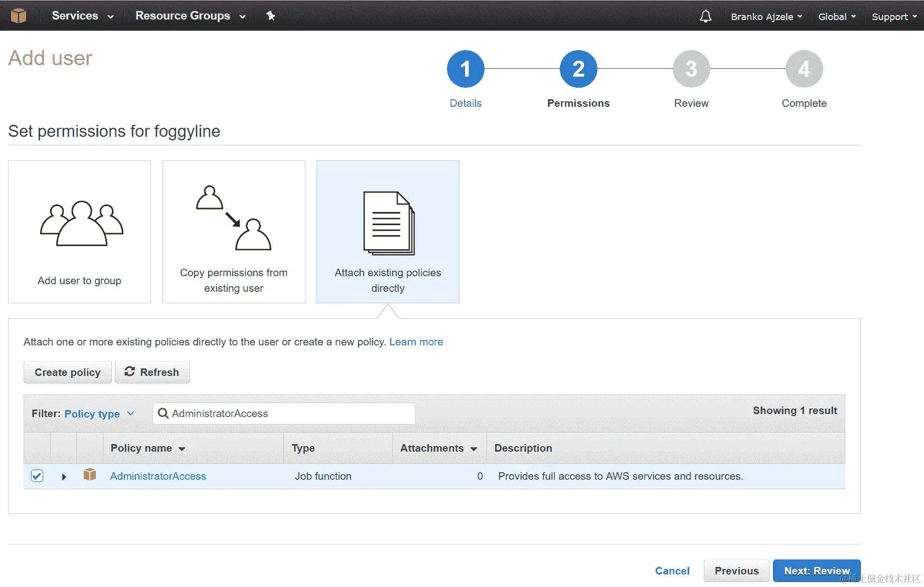Click the policy search input field
The image size is (924, 587).
coord(284,414)
